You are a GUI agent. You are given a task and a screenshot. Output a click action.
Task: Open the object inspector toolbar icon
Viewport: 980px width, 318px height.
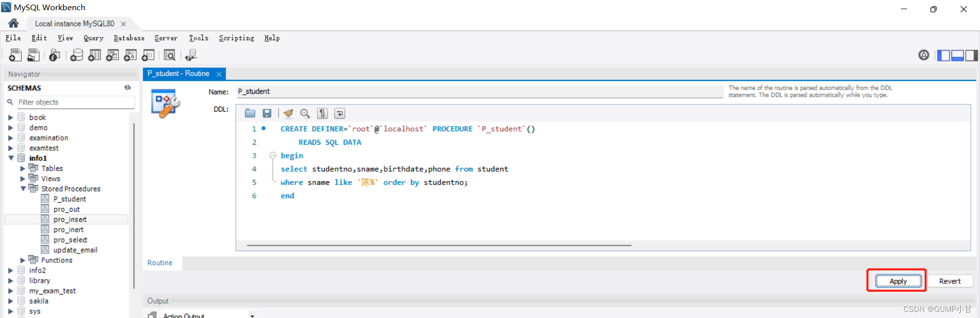pos(55,55)
